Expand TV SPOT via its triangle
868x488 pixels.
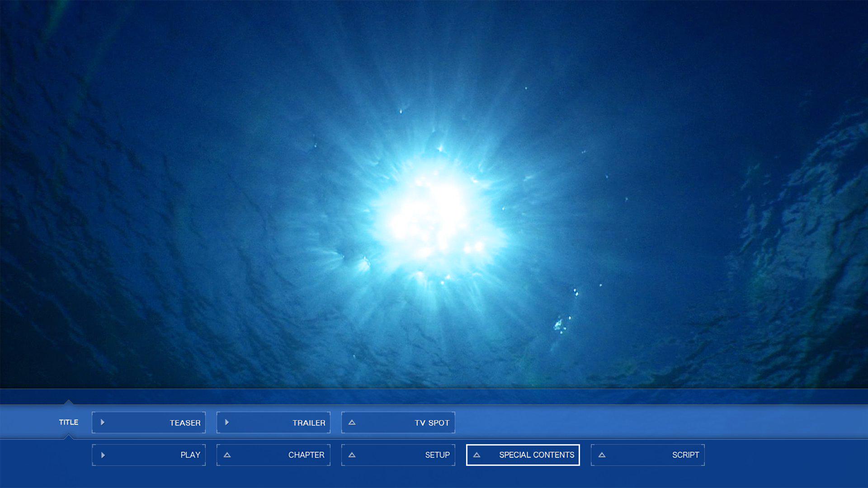point(352,422)
